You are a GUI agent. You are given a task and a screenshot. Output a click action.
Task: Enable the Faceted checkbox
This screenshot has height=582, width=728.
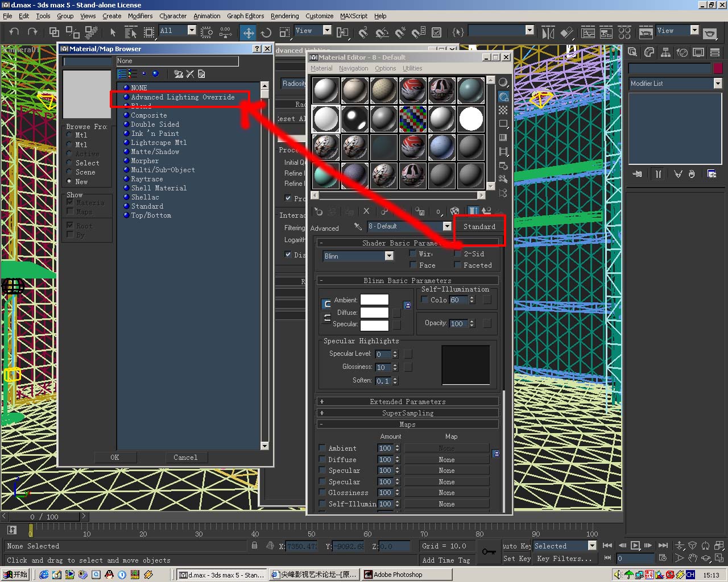point(457,265)
